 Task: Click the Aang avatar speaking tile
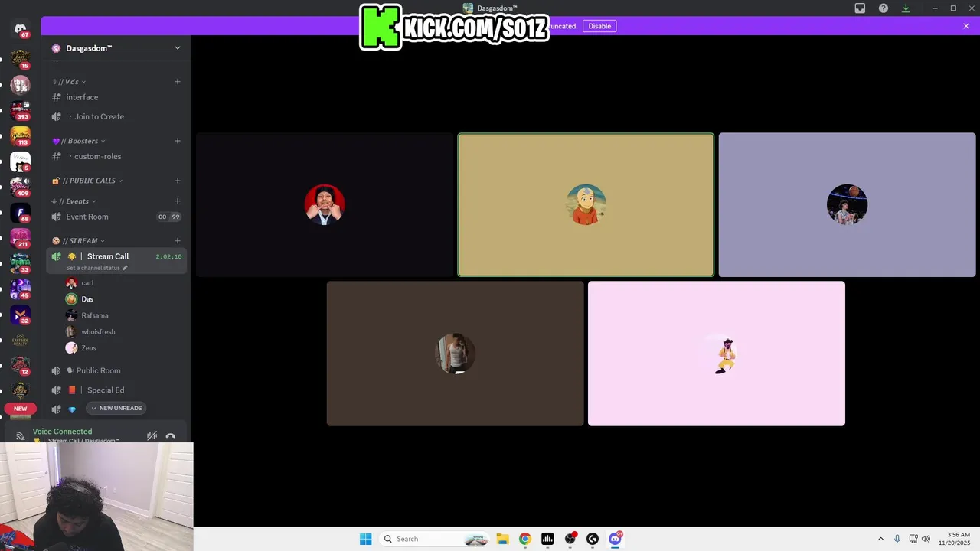(x=586, y=204)
